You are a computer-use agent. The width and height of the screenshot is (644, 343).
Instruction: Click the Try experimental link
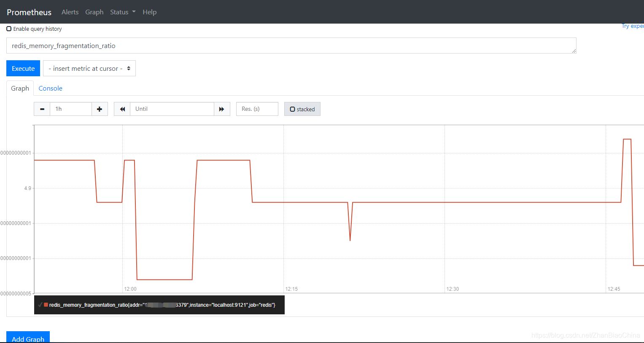point(633,26)
